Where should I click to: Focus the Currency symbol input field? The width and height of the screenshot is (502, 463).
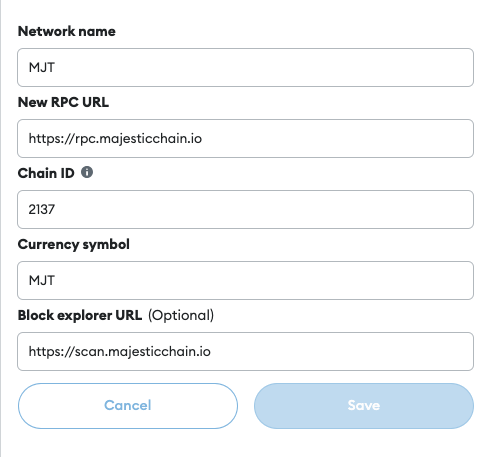pyautogui.click(x=245, y=280)
